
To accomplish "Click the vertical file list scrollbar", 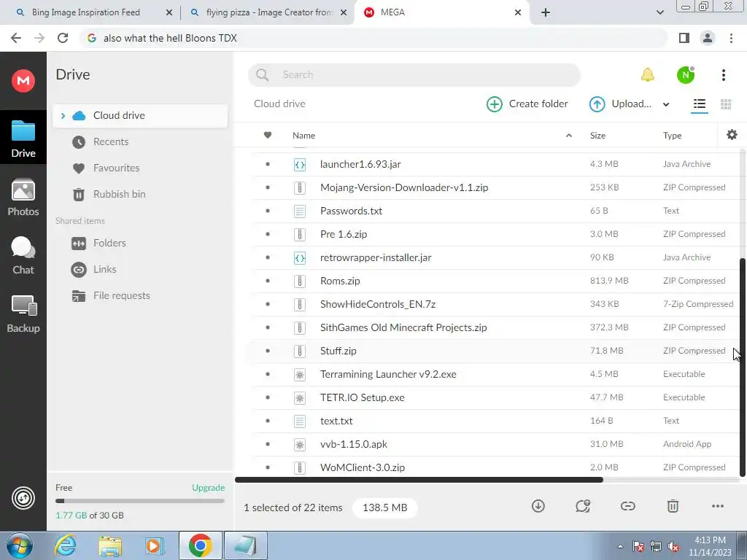I will point(742,367).
